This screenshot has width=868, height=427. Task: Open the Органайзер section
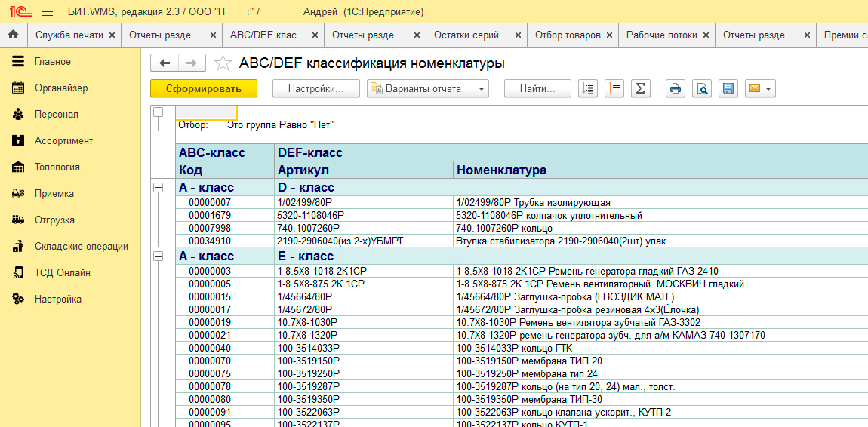61,88
